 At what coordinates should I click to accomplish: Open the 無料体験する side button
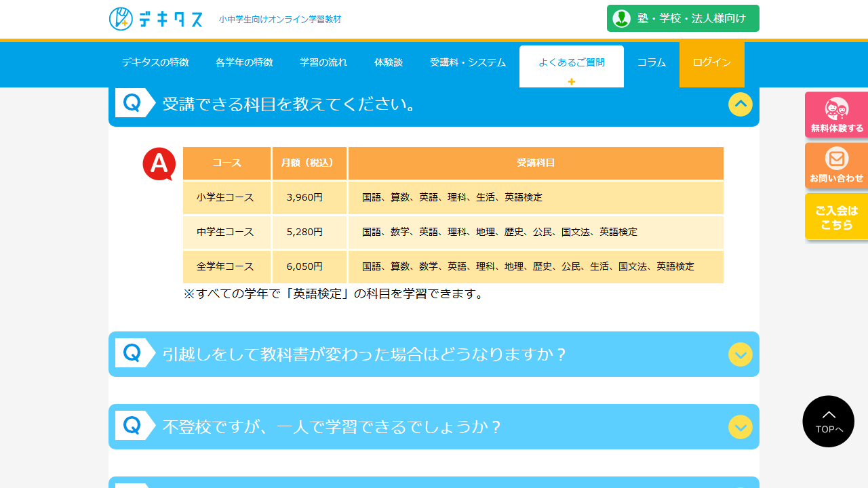point(837,115)
